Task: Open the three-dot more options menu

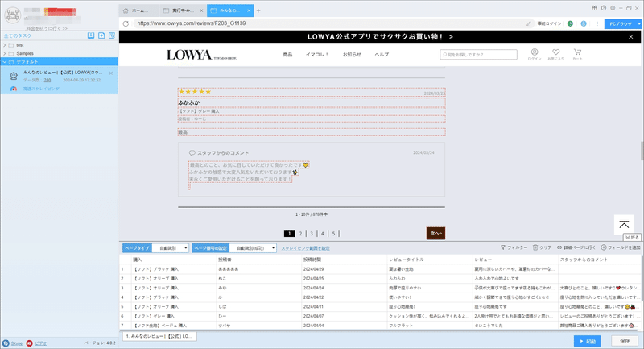Action: [597, 23]
